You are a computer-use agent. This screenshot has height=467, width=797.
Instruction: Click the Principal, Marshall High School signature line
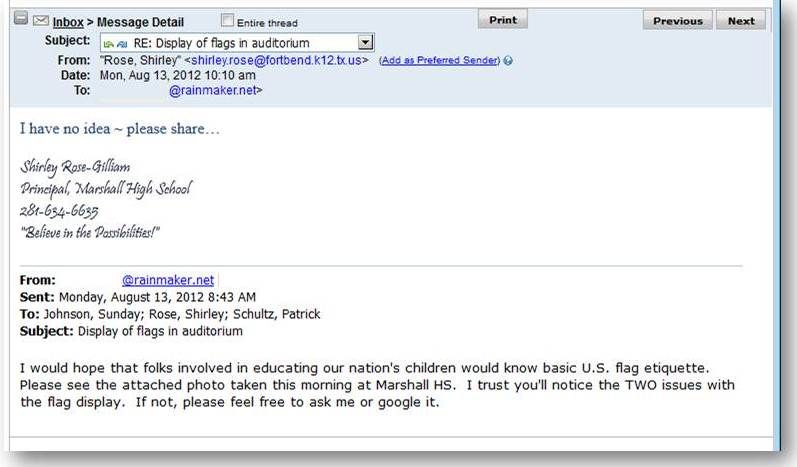(x=106, y=189)
